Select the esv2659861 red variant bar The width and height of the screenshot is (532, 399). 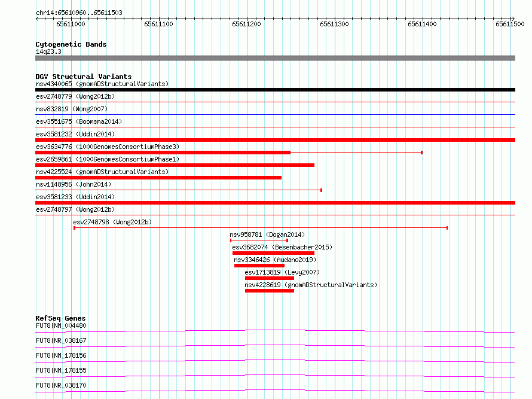(175, 165)
